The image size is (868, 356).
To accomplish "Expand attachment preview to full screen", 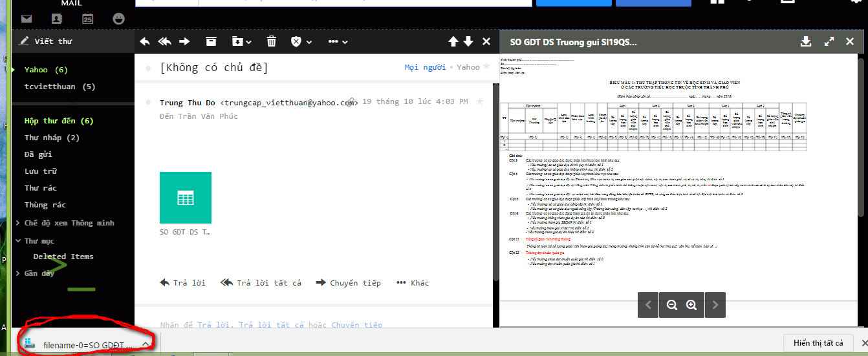I will pos(829,41).
